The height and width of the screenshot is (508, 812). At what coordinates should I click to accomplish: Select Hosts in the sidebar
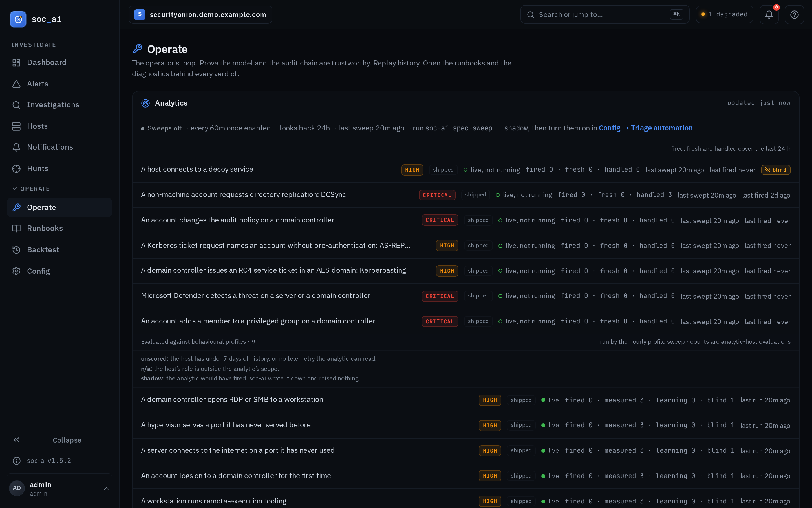[59, 126]
